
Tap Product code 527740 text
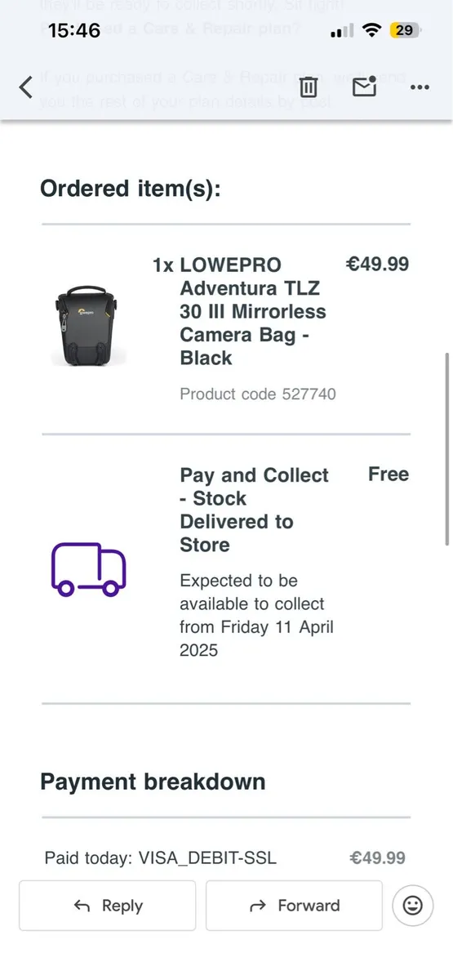click(258, 394)
